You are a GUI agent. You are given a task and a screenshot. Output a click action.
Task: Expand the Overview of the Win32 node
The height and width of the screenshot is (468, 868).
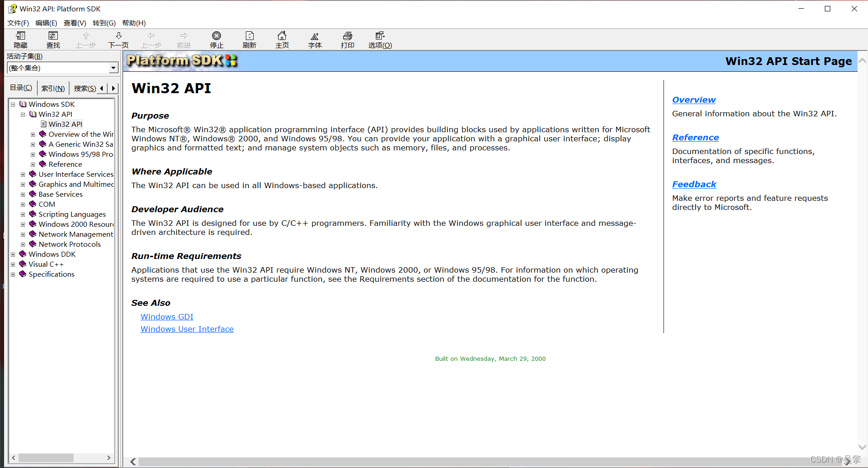[x=33, y=134]
